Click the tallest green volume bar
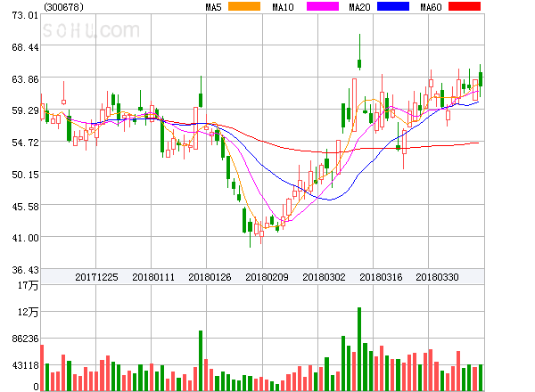 click(x=359, y=349)
